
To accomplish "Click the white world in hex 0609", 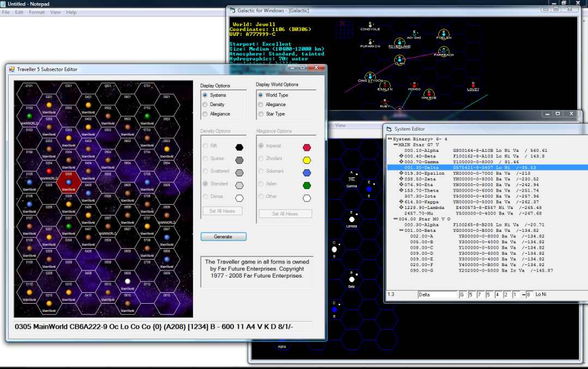I will click(128, 281).
